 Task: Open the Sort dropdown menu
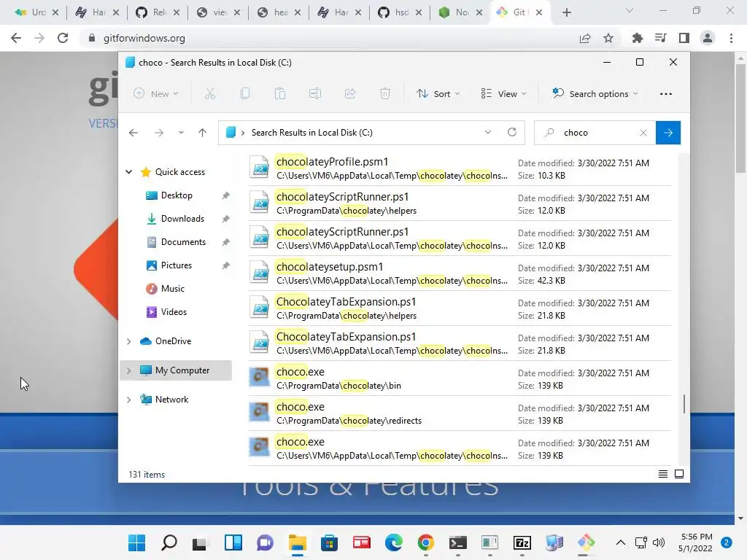438,94
